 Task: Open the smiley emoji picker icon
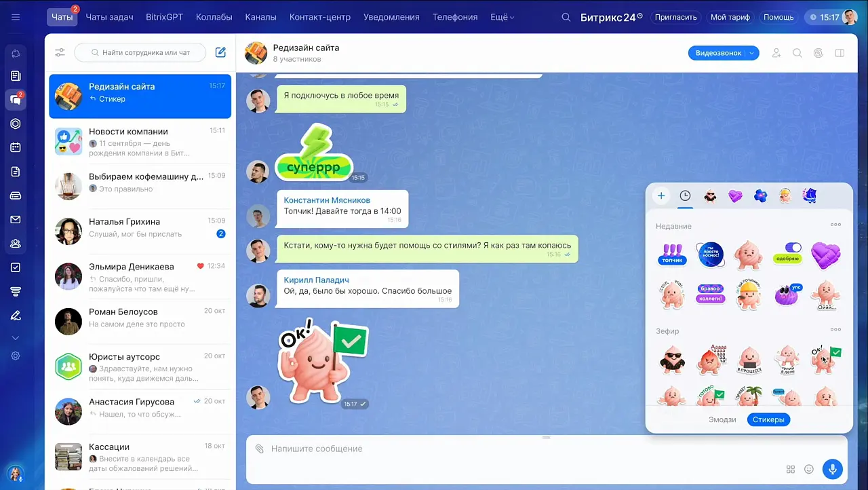(x=808, y=469)
